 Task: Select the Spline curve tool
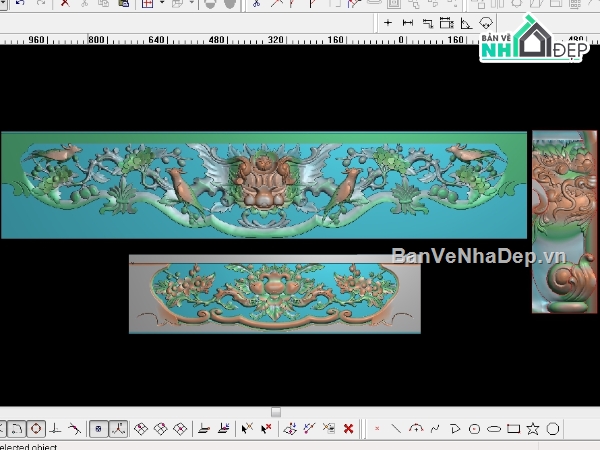[435, 429]
